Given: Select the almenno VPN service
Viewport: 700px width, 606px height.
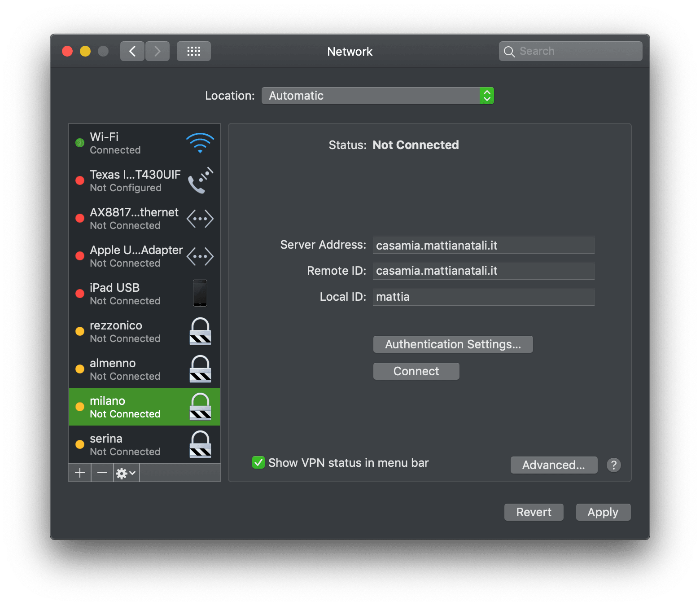Looking at the screenshot, I should 144,369.
